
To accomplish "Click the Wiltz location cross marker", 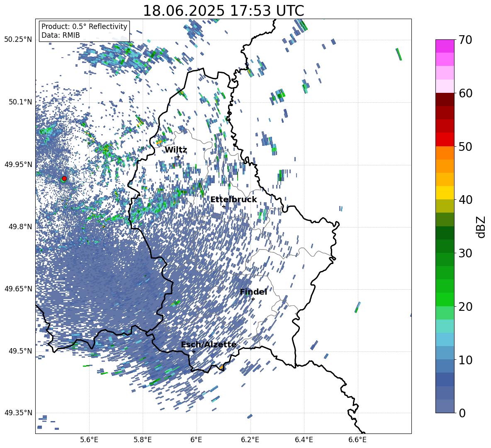I will pyautogui.click(x=178, y=157).
